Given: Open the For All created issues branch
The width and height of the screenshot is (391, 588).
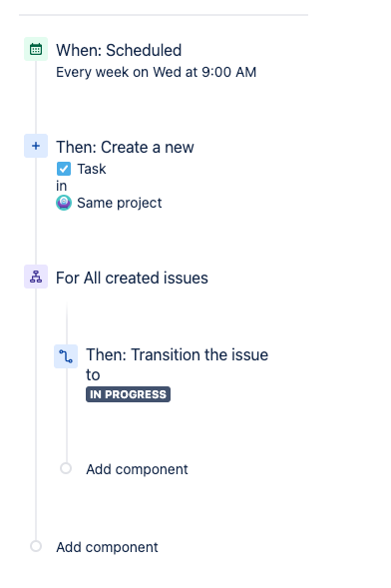Looking at the screenshot, I should coord(132,278).
